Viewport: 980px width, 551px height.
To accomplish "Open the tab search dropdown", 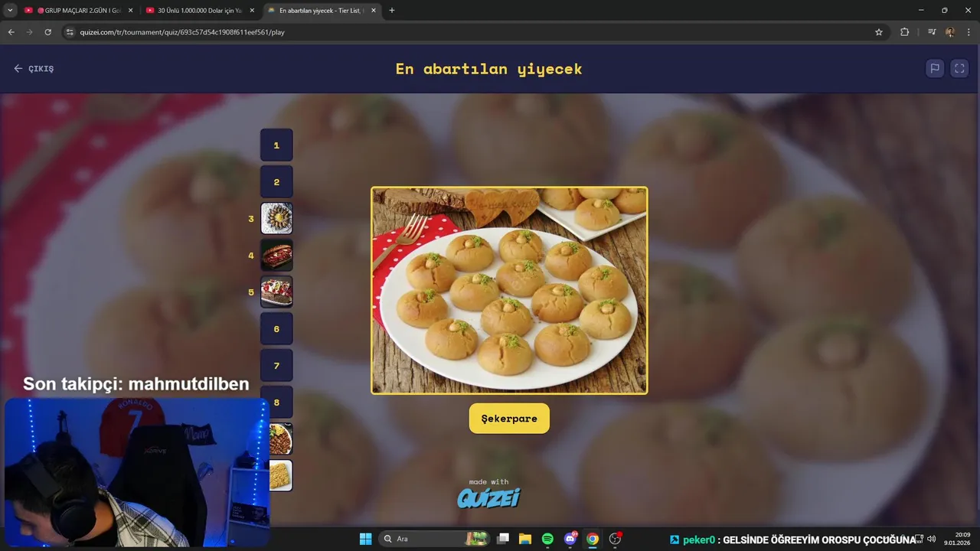I will [x=10, y=11].
